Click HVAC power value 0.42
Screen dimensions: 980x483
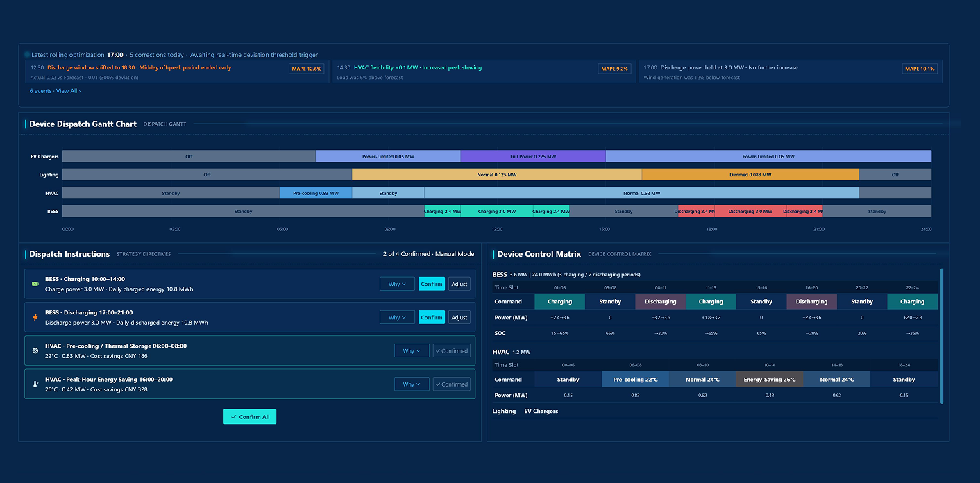770,395
